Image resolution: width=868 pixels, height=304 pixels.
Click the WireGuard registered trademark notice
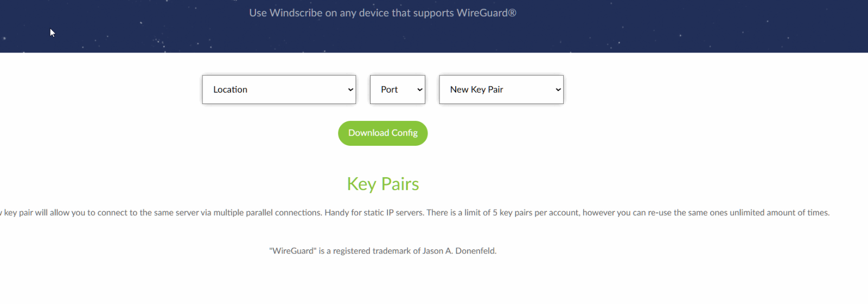tap(383, 251)
